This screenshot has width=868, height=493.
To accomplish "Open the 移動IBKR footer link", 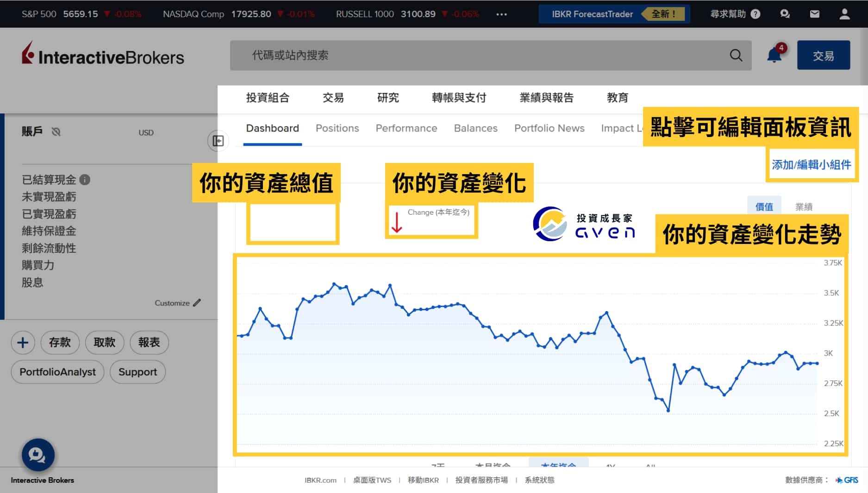I will [423, 480].
